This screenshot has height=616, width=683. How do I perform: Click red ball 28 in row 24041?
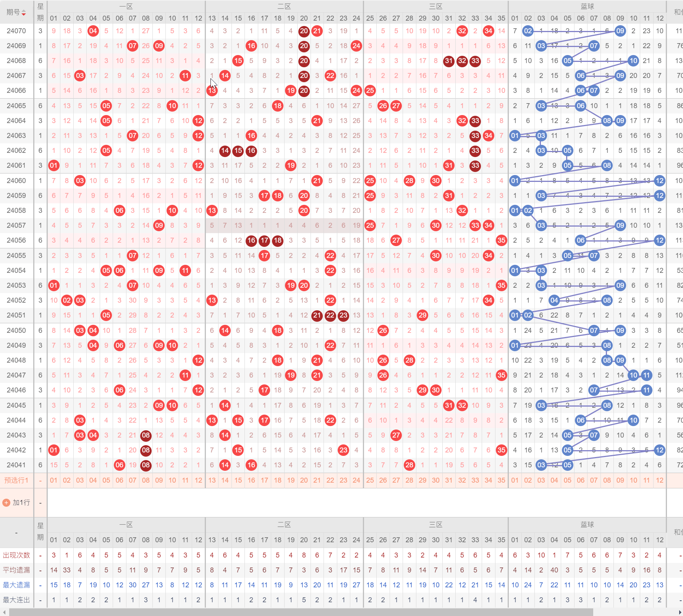click(x=409, y=465)
